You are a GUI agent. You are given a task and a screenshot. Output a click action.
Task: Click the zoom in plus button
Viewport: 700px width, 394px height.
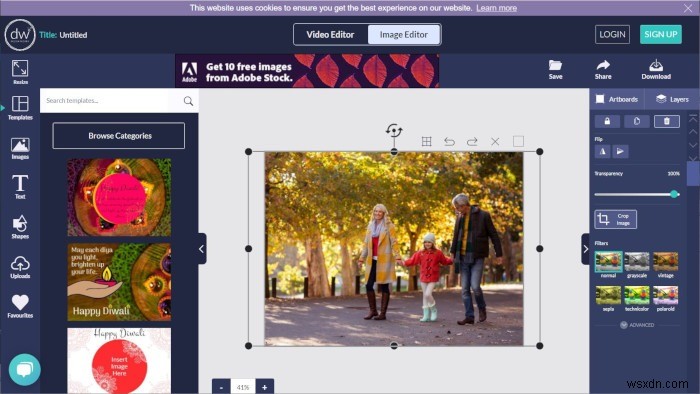point(265,387)
